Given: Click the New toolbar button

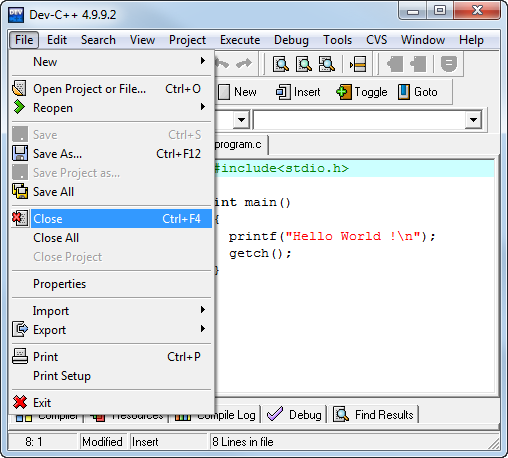Looking at the screenshot, I should (237, 92).
